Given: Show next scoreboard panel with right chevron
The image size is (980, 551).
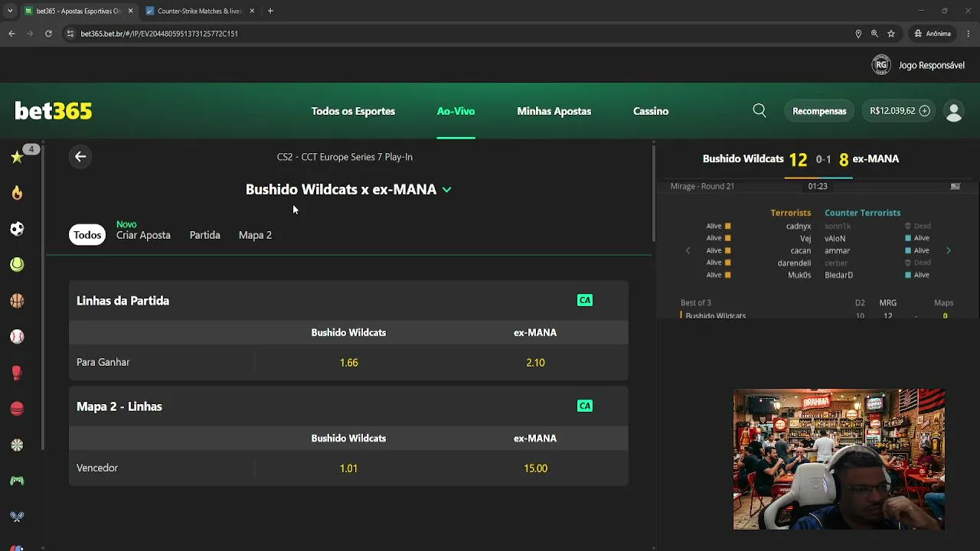Looking at the screenshot, I should (x=949, y=250).
